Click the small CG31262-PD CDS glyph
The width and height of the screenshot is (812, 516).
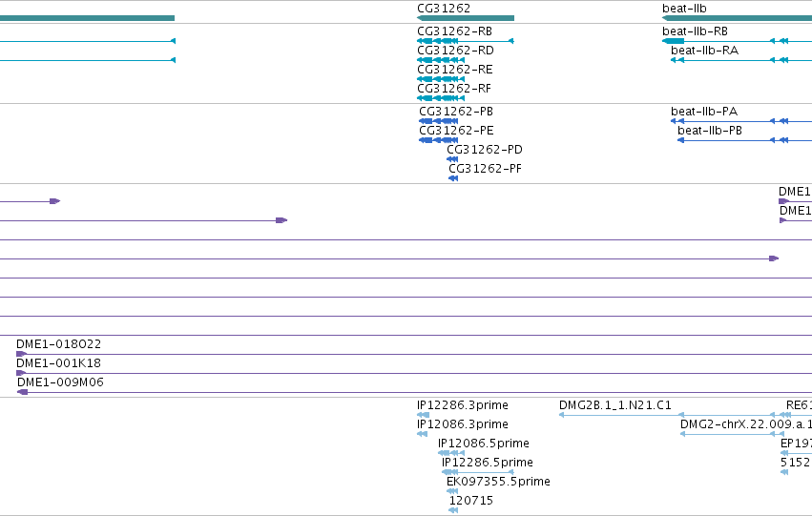[x=452, y=159]
